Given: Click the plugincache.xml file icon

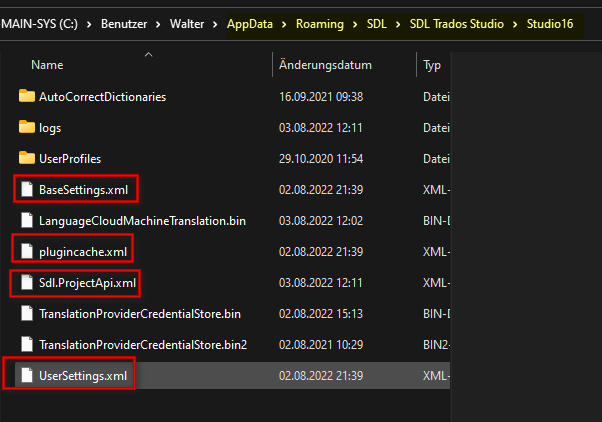Looking at the screenshot, I should tap(27, 252).
